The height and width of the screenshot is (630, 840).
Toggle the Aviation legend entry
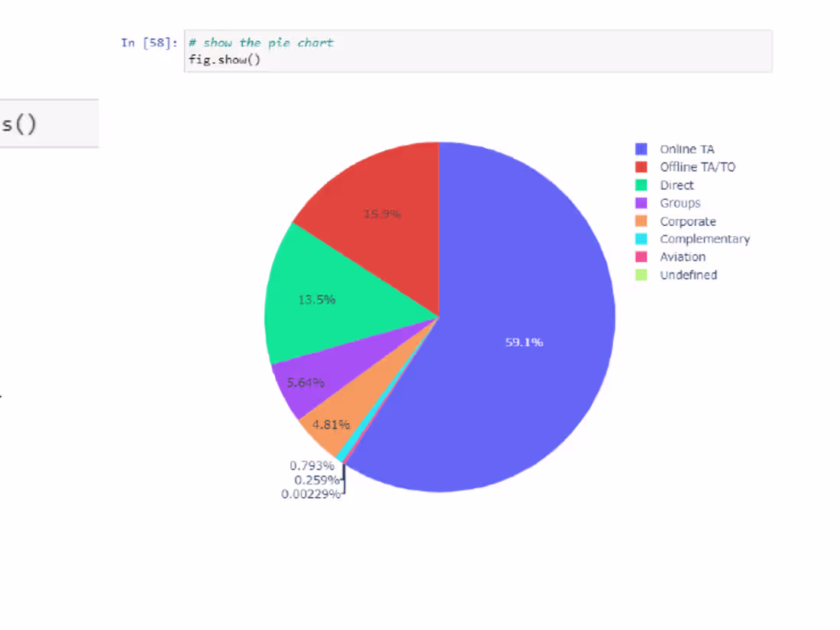(x=681, y=257)
